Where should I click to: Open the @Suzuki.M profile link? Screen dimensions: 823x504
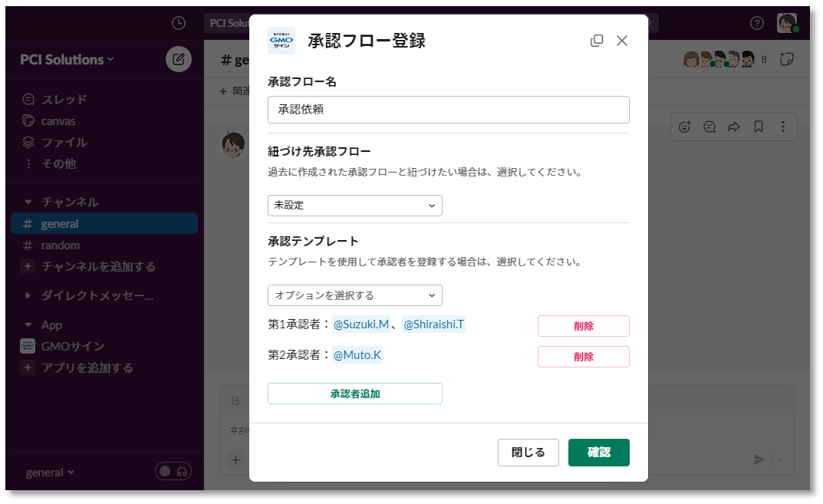click(x=362, y=325)
